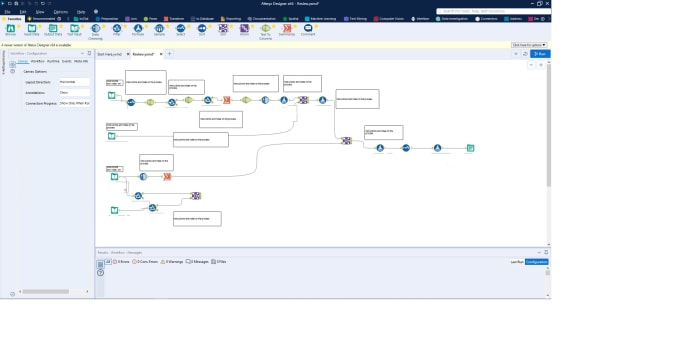
Task: Select the Comment tool icon
Action: [308, 29]
